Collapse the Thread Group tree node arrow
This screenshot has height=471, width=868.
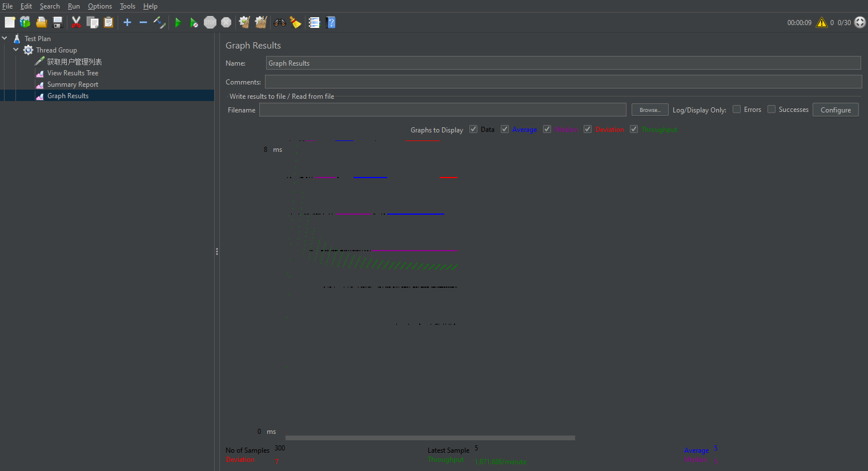click(16, 50)
